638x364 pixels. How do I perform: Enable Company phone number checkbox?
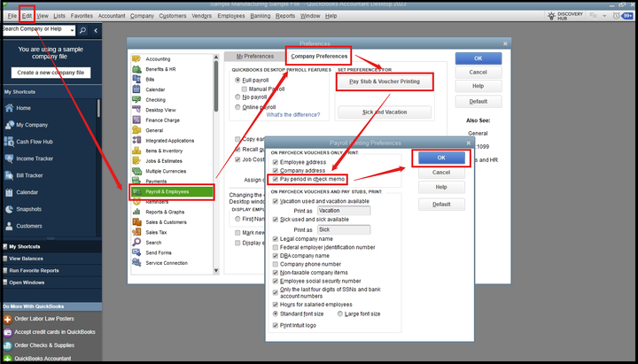(x=276, y=264)
